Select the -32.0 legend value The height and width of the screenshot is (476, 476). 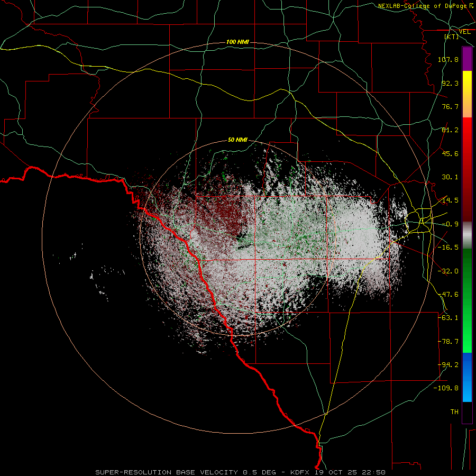pos(448,271)
